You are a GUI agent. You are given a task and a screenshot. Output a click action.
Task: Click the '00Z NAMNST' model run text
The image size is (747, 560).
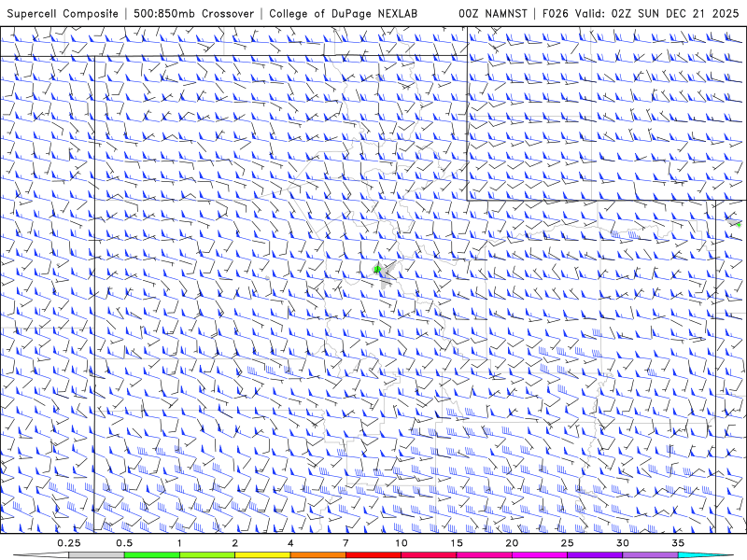pyautogui.click(x=493, y=14)
